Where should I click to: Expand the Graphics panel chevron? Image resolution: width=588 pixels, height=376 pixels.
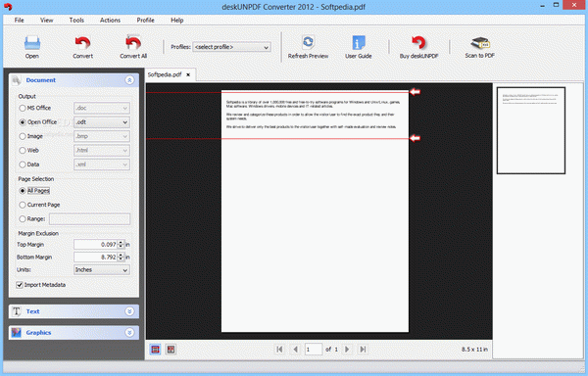[129, 333]
